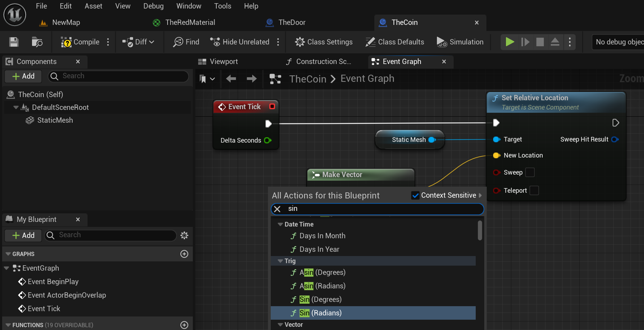Click the actions list scrollbar
This screenshot has height=330, width=644.
[480, 230]
